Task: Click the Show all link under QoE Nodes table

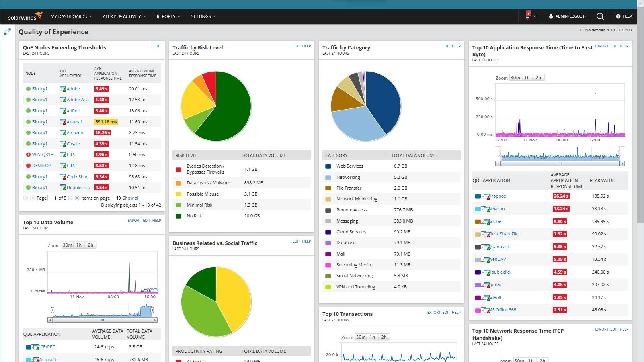Action: click(x=132, y=198)
